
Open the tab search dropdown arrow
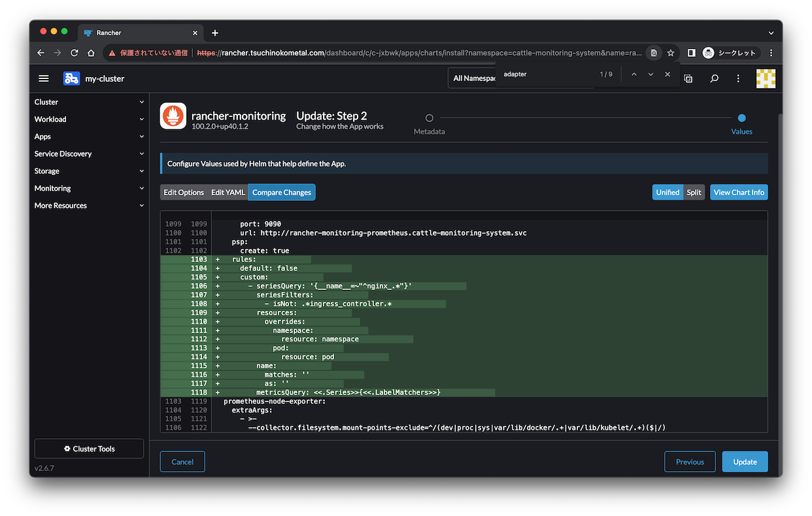771,32
